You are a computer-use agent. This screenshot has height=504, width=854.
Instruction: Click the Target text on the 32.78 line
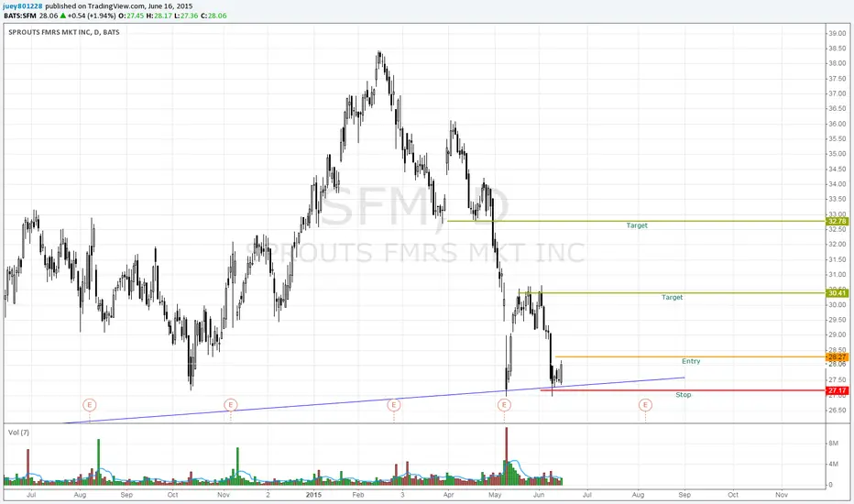(637, 225)
